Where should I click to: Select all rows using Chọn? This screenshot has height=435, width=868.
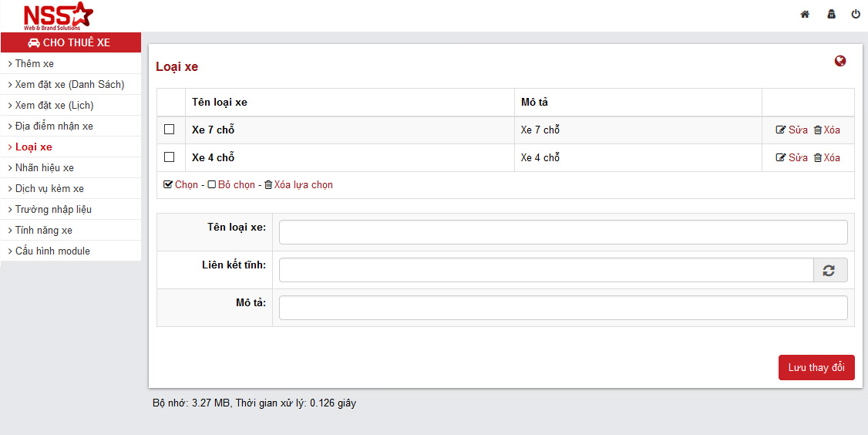click(181, 185)
